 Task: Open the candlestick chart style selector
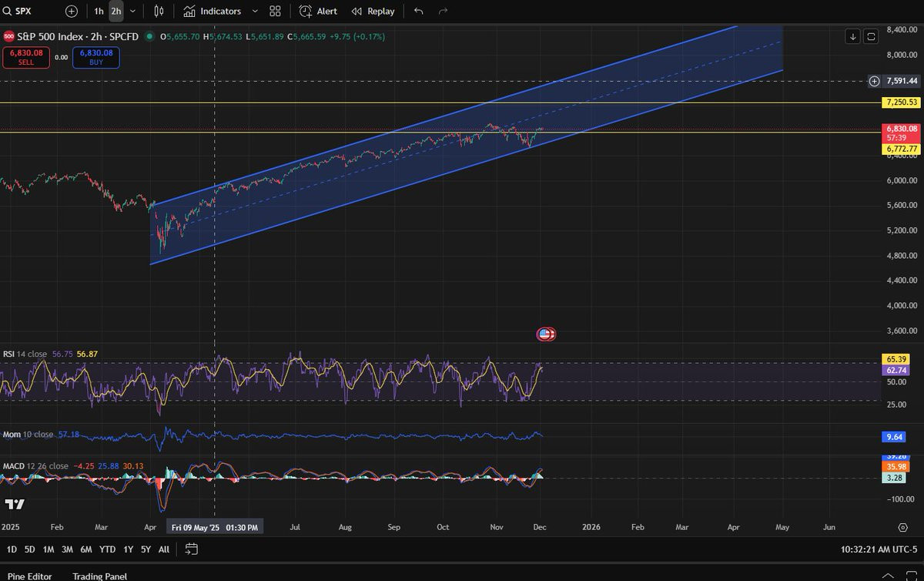(159, 12)
